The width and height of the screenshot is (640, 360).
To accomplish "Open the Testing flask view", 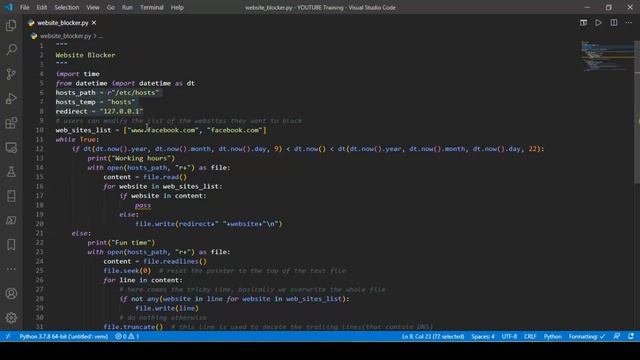I will click(x=11, y=171).
